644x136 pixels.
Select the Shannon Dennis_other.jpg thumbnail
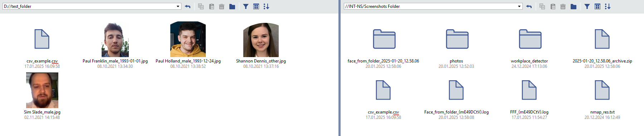tap(261, 40)
